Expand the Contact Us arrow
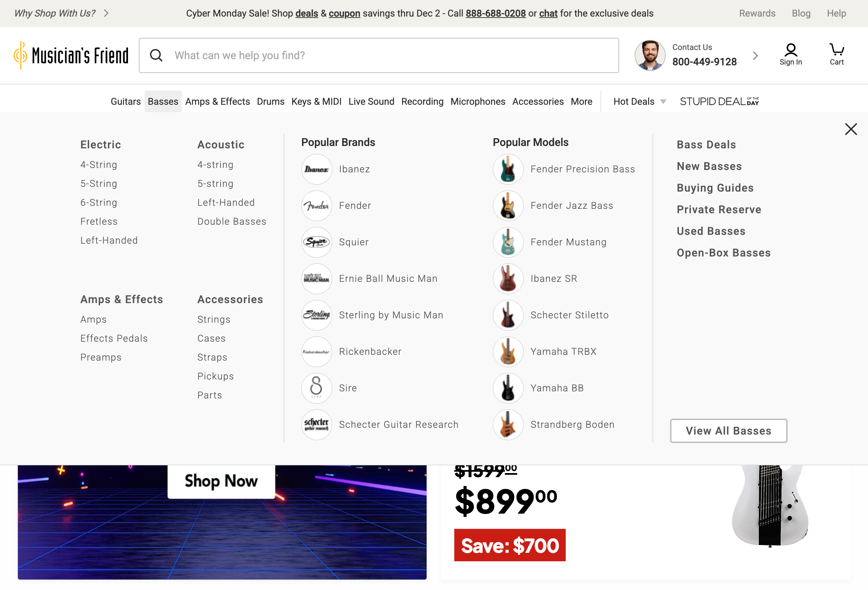 tap(755, 55)
